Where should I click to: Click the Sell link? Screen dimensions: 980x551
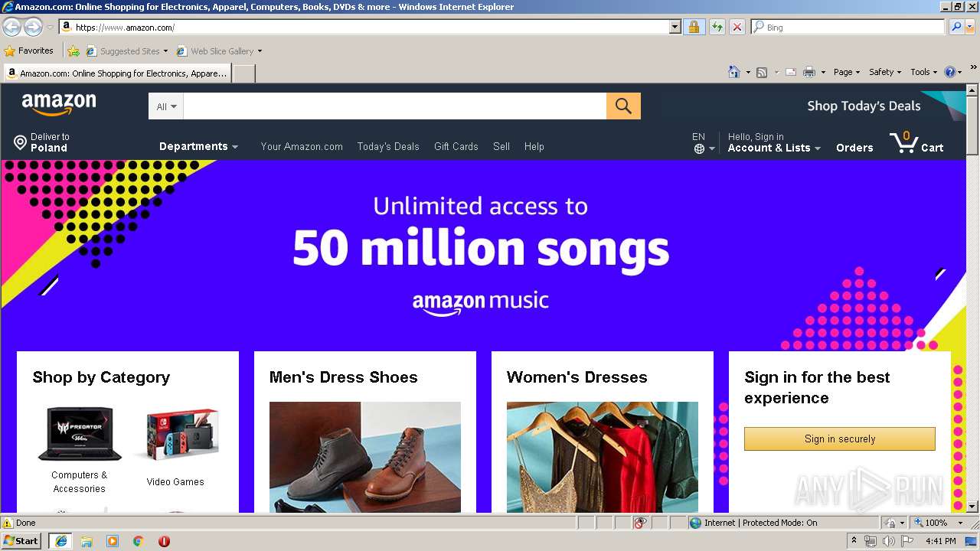point(501,146)
